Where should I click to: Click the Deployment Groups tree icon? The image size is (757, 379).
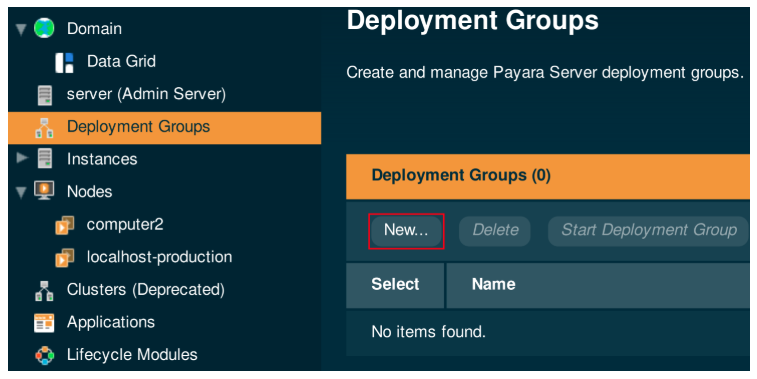(x=44, y=128)
